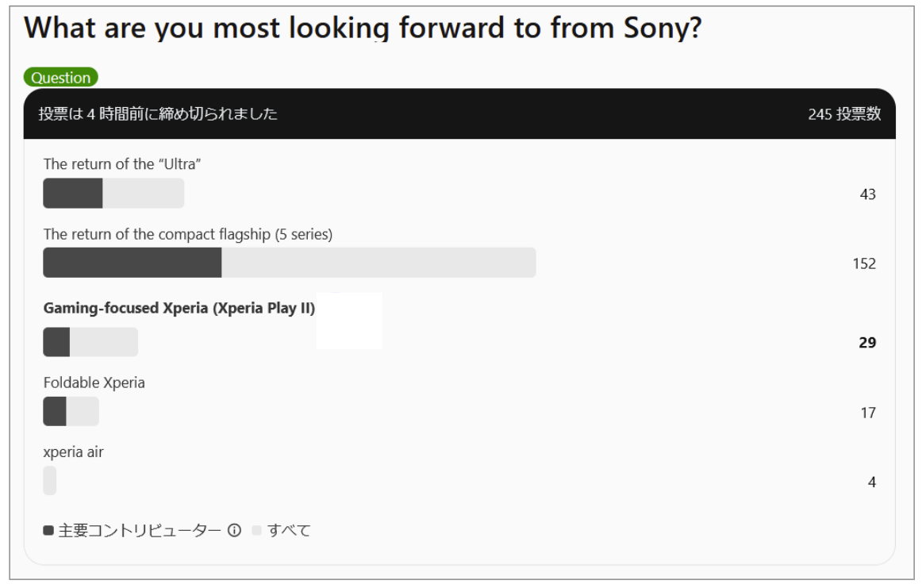The width and height of the screenshot is (922, 588).
Task: Click the light gray すべて legend square
Action: pyautogui.click(x=256, y=530)
